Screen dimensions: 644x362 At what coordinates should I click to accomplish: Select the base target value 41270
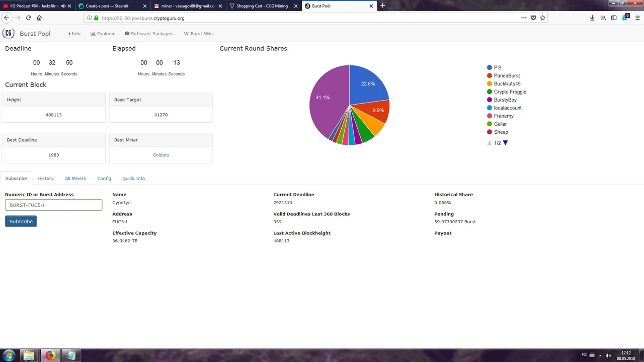pyautogui.click(x=161, y=115)
